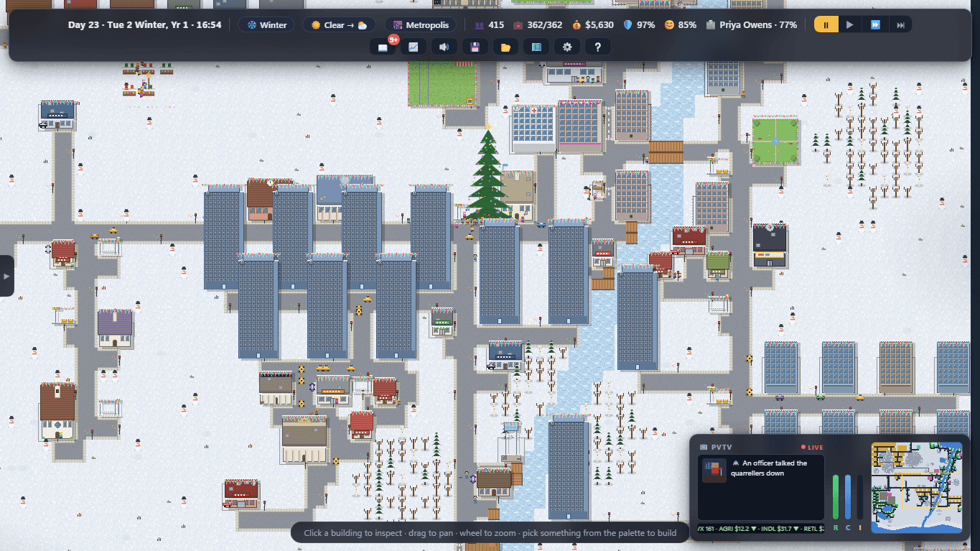Click the treasury balance $5,630
The image size is (980, 551).
coord(593,24)
